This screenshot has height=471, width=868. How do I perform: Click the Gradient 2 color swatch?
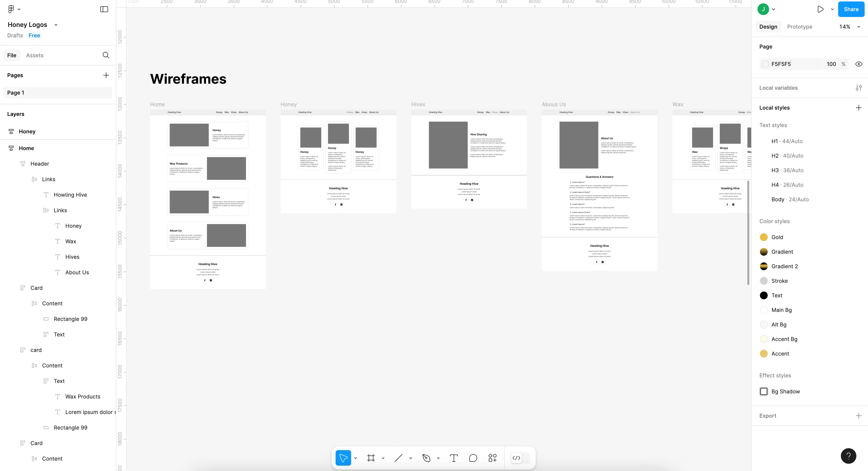[764, 266]
